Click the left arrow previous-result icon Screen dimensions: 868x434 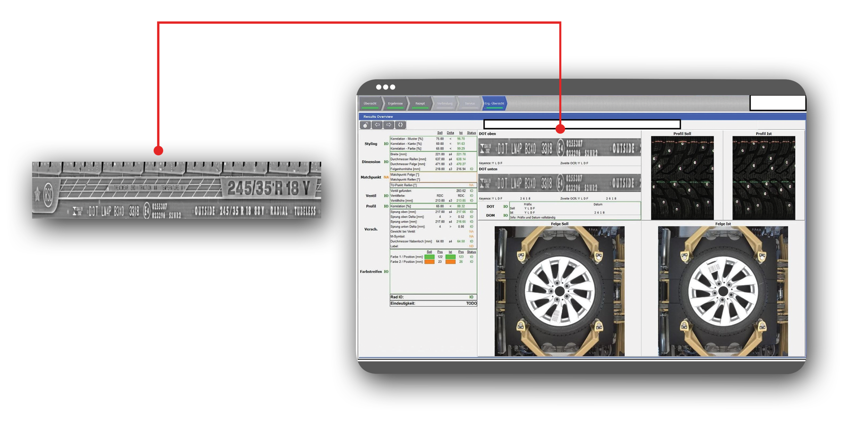point(377,125)
